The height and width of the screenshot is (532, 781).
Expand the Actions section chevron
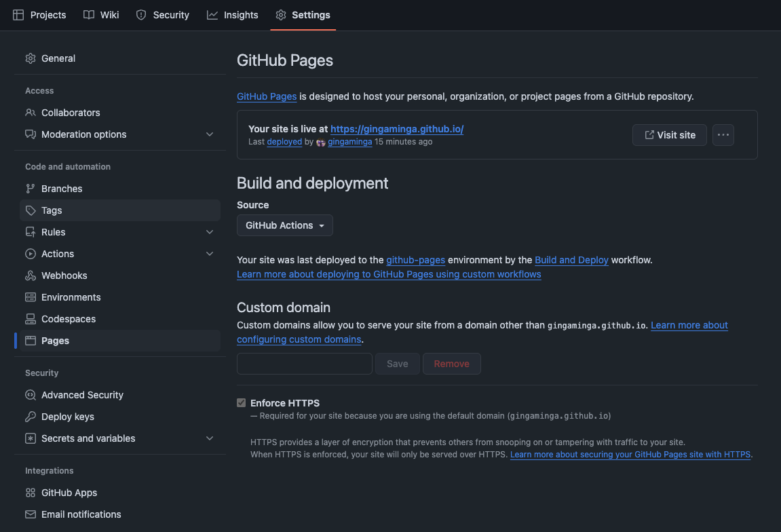210,254
